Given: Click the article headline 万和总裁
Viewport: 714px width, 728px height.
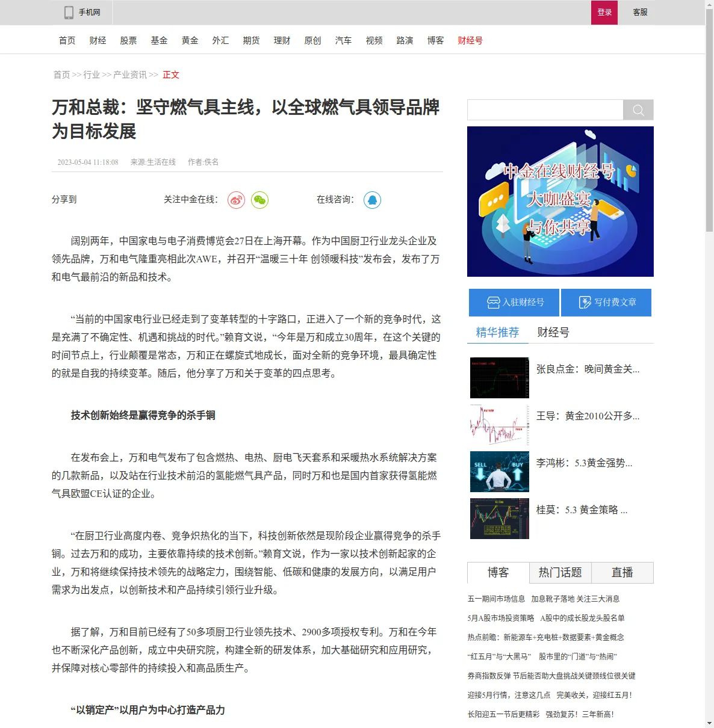Looking at the screenshot, I should coord(246,119).
